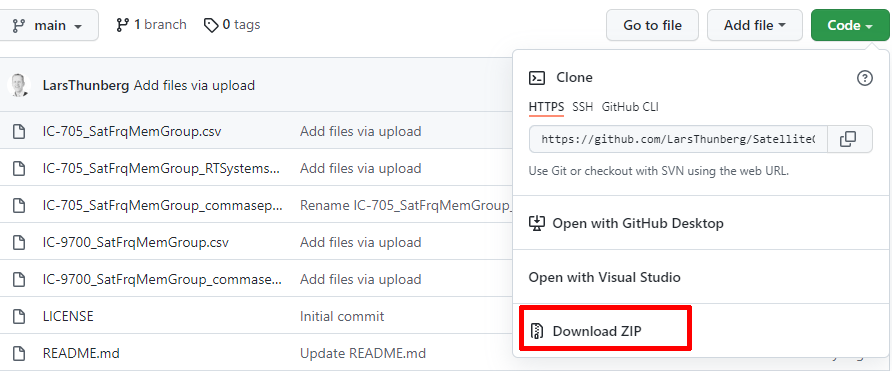Open the README.md file

click(81, 353)
